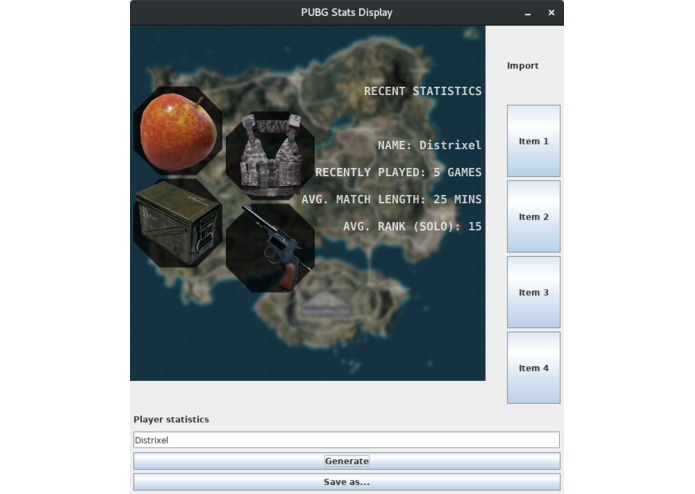Select the Item 3 button
Viewport: 695px width, 494px height.
[x=534, y=292]
